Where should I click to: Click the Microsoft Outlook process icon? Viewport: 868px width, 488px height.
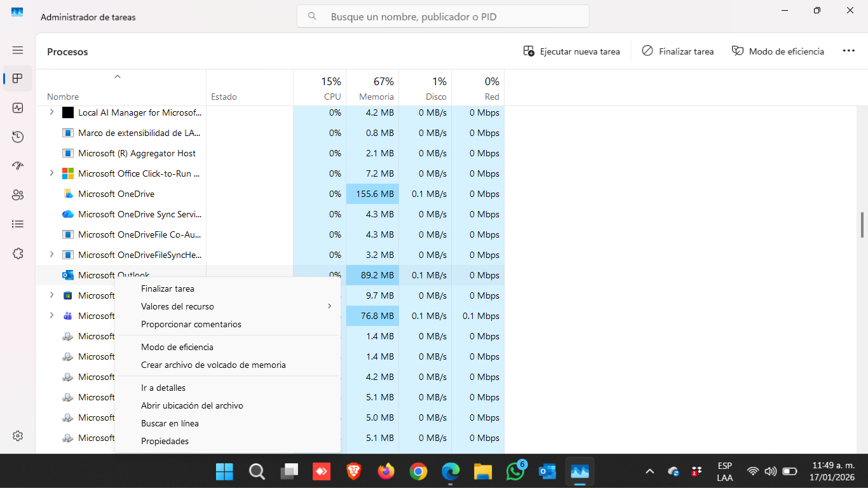pyautogui.click(x=68, y=275)
